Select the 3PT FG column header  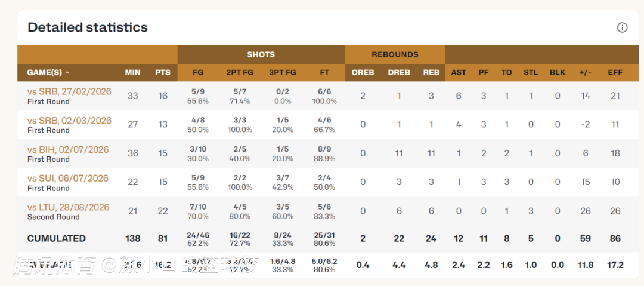pyautogui.click(x=283, y=72)
